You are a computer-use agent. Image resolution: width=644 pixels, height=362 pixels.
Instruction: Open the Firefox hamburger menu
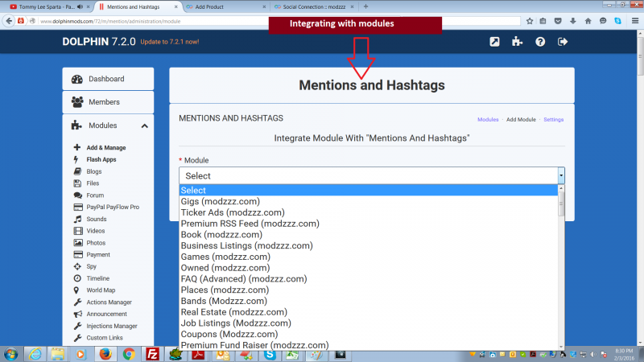tap(635, 21)
